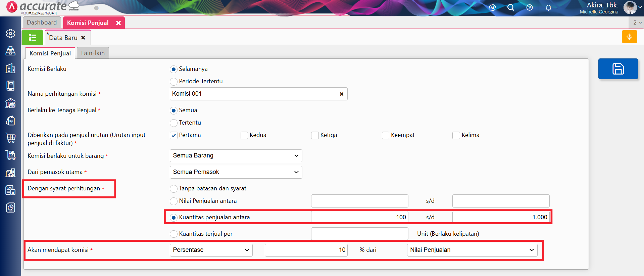Expand the Semua Barang dropdown
Viewport: 644px width, 276px height.
pos(236,156)
